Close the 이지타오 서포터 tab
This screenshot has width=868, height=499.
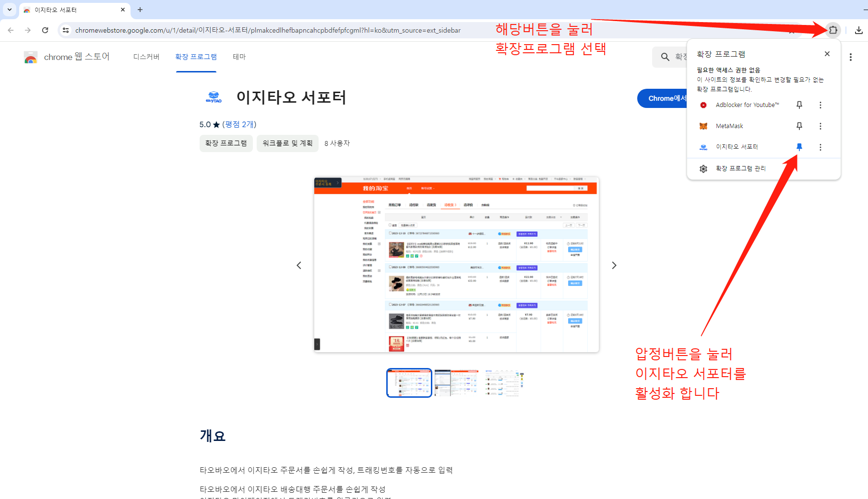pyautogui.click(x=123, y=10)
